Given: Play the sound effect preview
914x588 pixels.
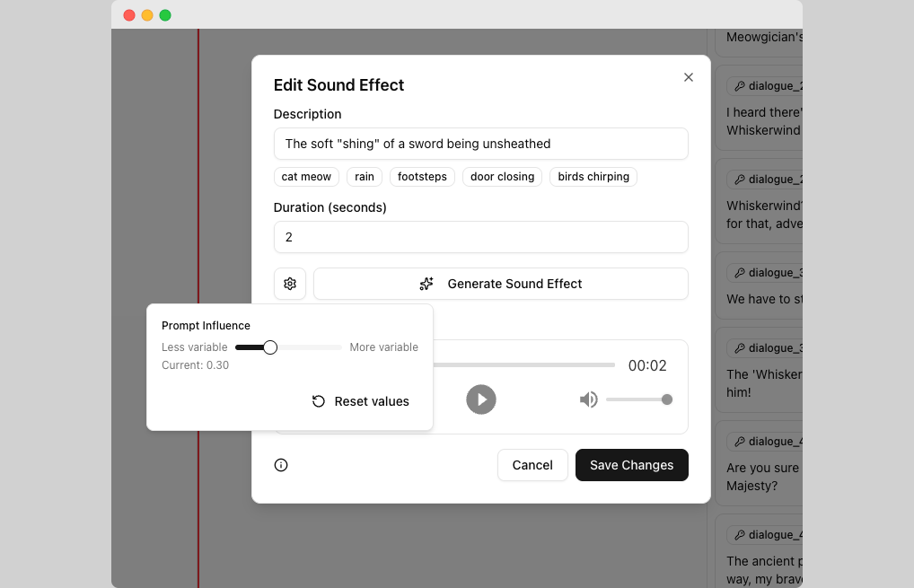Looking at the screenshot, I should pos(481,399).
